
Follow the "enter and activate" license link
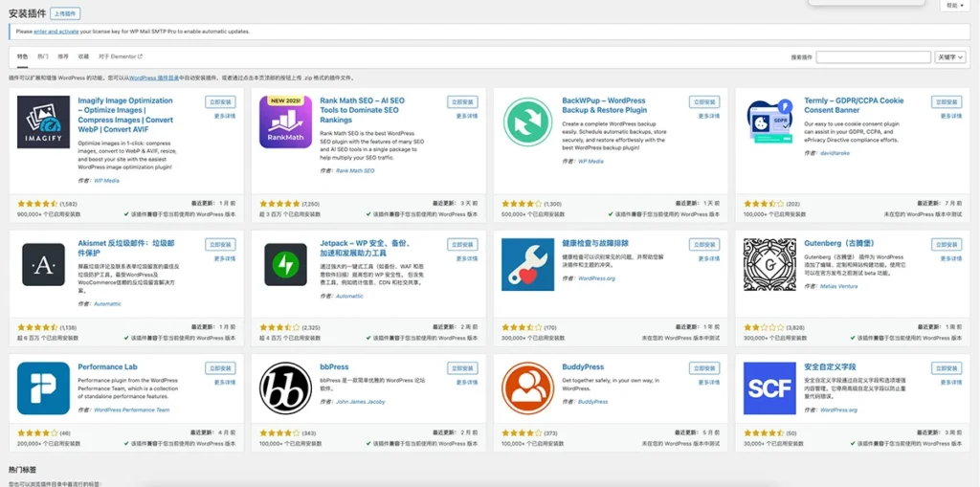pyautogui.click(x=56, y=32)
